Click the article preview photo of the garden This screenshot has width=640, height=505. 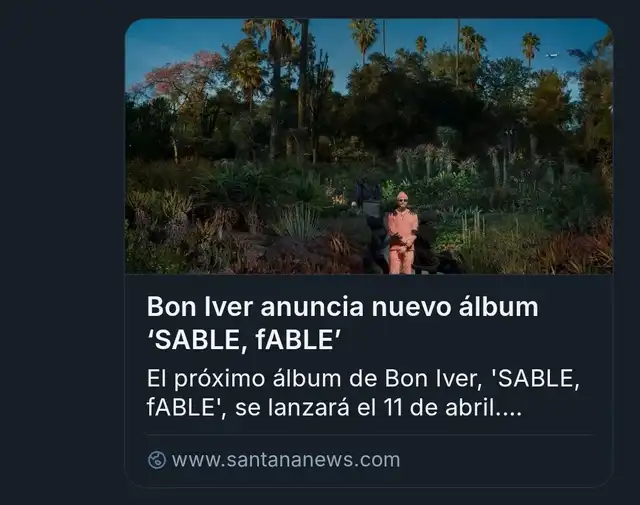pos(369,146)
